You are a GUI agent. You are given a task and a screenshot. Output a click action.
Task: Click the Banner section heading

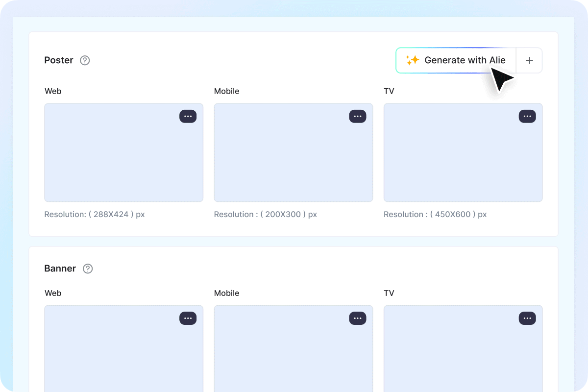pyautogui.click(x=60, y=269)
